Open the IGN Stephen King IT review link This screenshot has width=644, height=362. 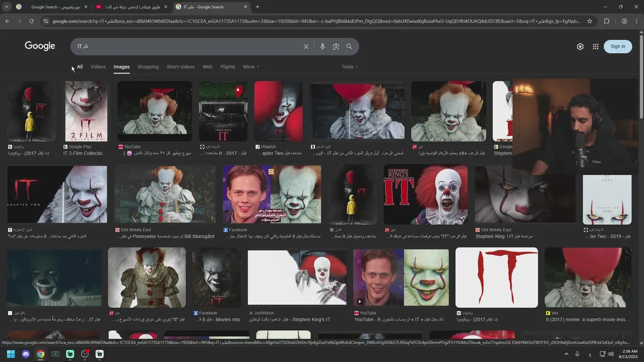click(504, 236)
